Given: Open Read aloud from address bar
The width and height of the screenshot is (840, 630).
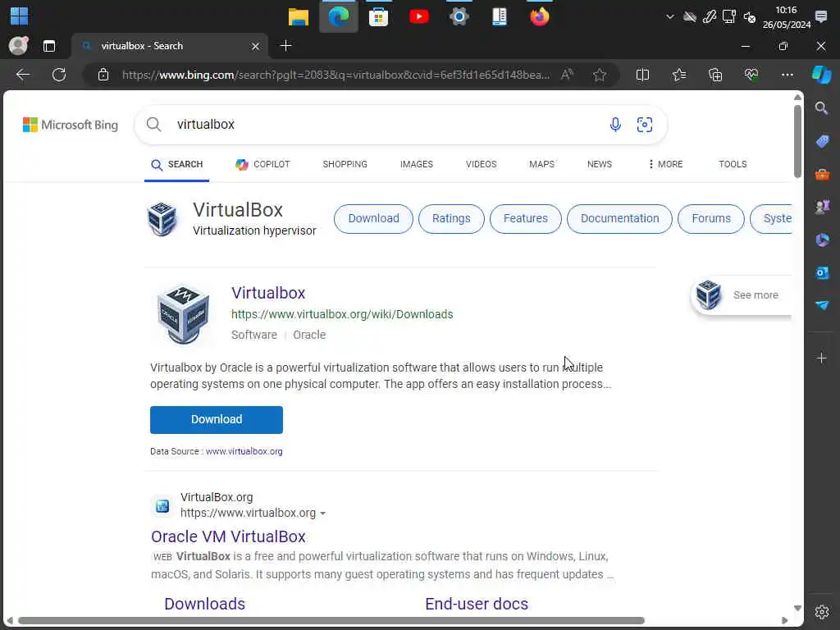Looking at the screenshot, I should click(567, 75).
